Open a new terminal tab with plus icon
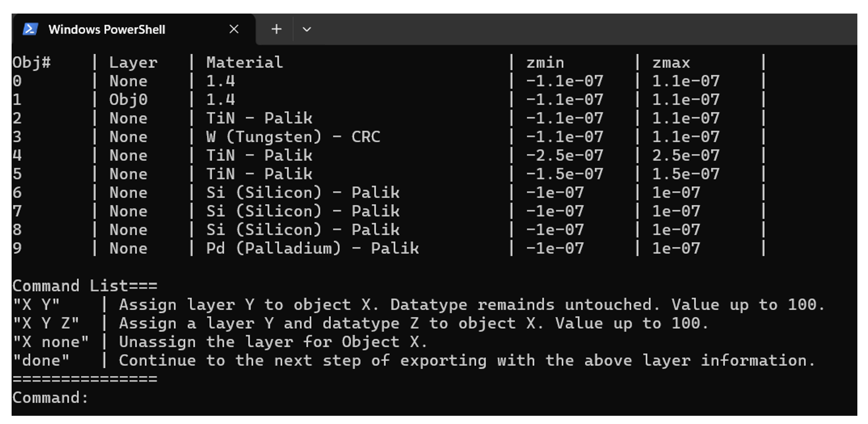This screenshot has width=868, height=424. [x=276, y=29]
